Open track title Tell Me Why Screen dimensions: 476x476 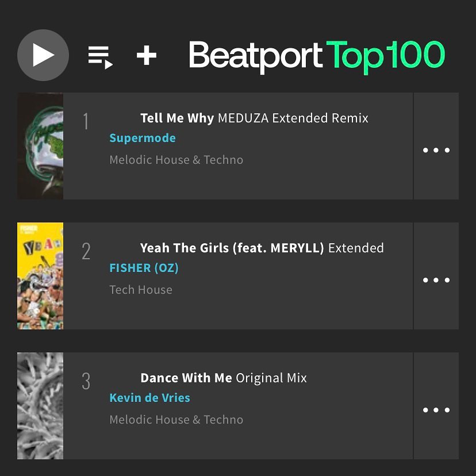pos(177,118)
